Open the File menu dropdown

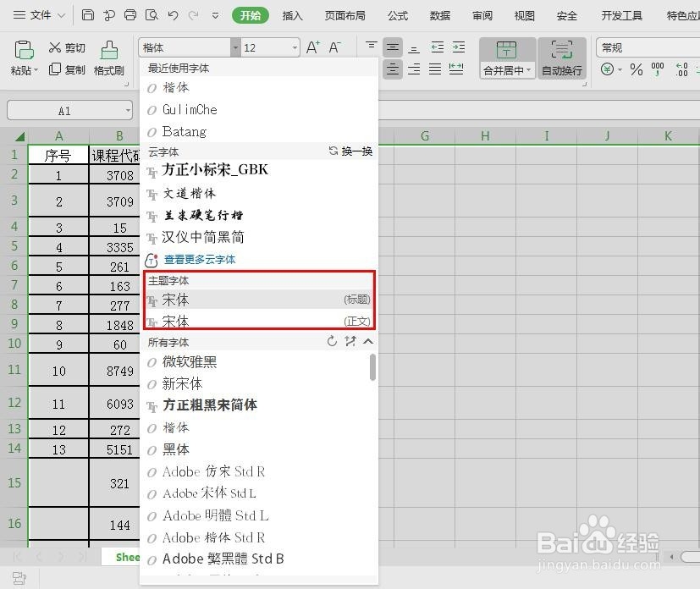click(39, 15)
